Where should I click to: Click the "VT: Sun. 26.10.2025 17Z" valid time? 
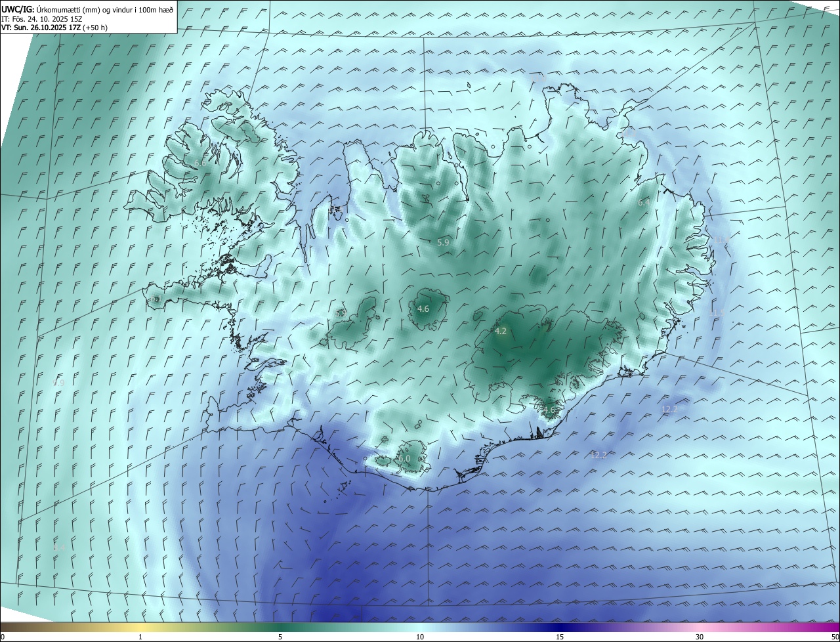pyautogui.click(x=41, y=28)
